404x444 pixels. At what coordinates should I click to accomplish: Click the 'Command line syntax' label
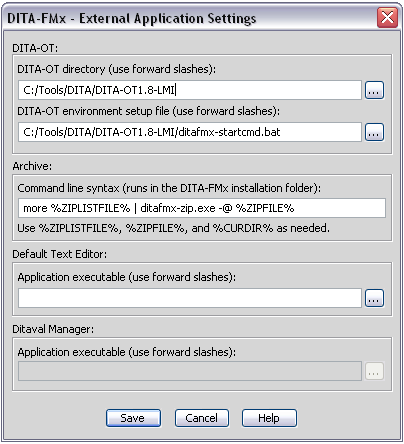(169, 188)
